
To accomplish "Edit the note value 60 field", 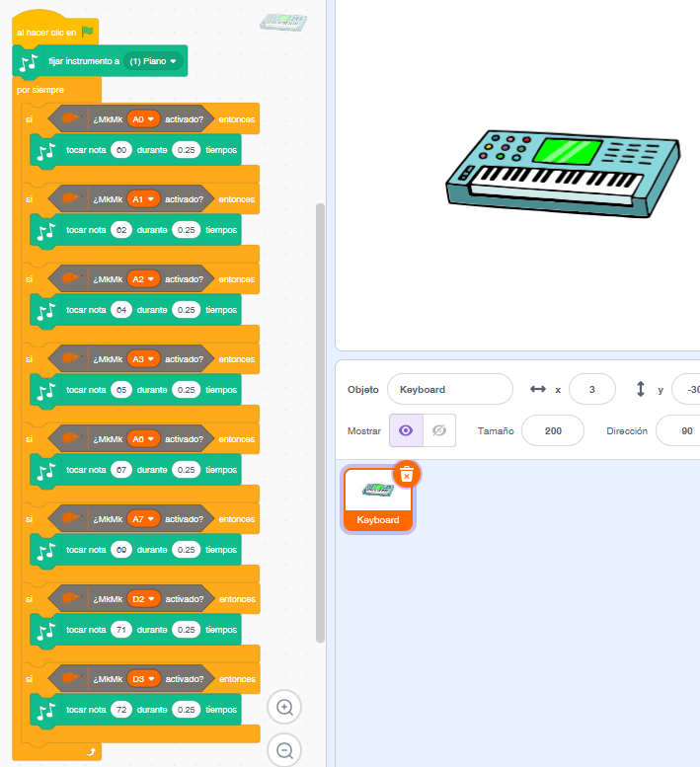I will (x=121, y=150).
